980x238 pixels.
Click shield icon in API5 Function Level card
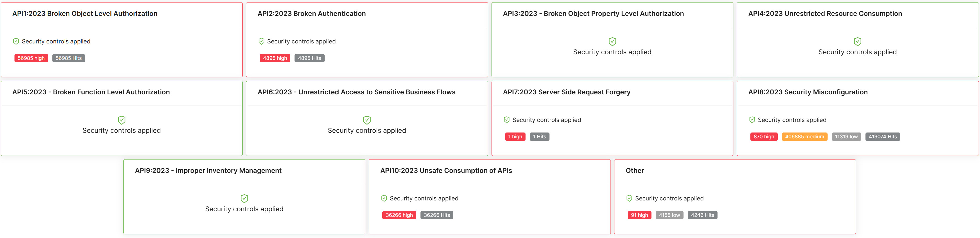point(122,120)
